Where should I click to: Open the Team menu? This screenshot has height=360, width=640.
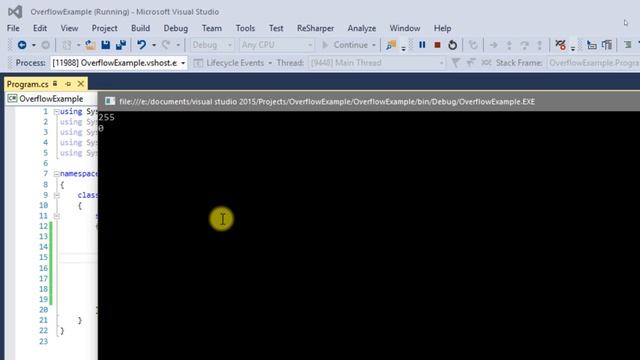[x=212, y=28]
